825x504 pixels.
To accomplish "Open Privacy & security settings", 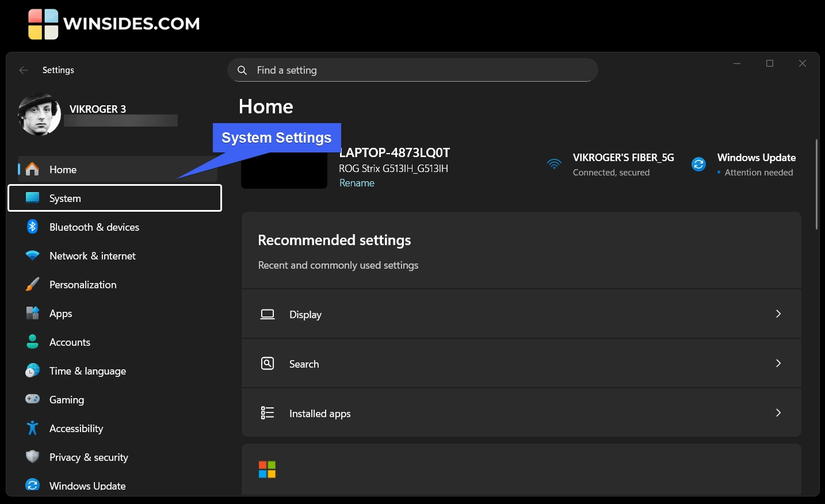I will 88,457.
